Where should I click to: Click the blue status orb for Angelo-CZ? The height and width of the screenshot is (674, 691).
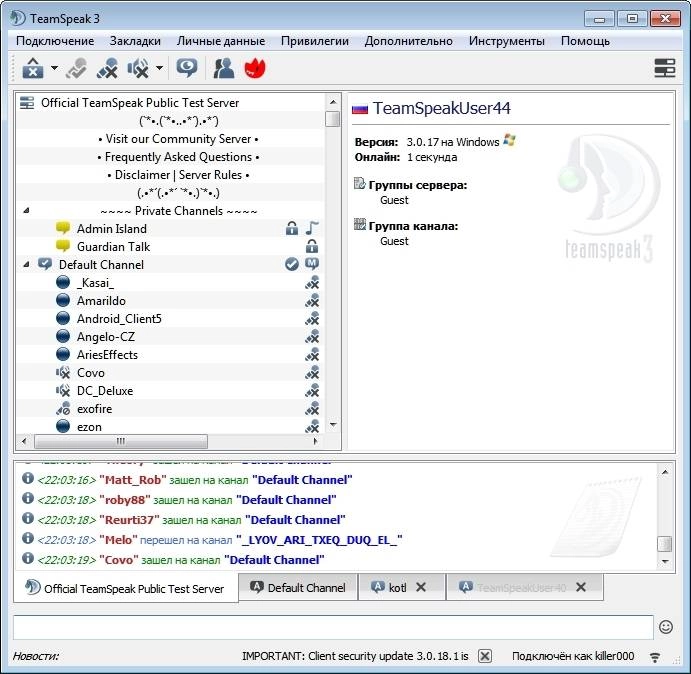click(x=63, y=336)
